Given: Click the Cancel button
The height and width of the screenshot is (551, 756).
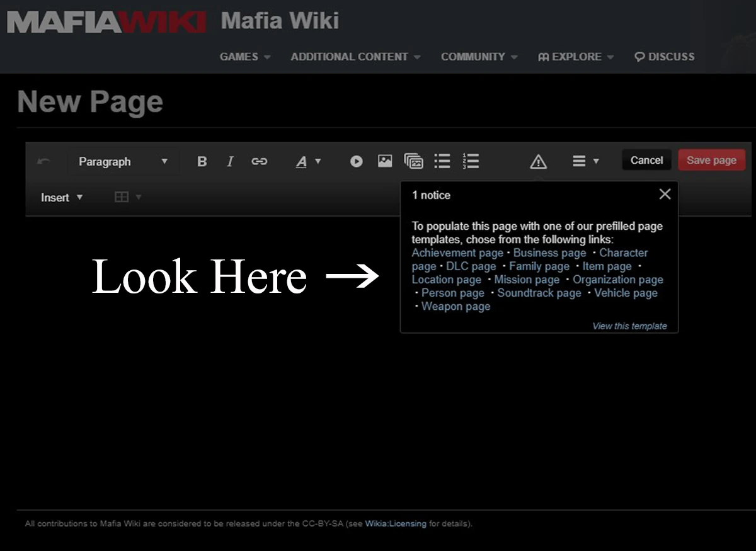Looking at the screenshot, I should coord(647,160).
